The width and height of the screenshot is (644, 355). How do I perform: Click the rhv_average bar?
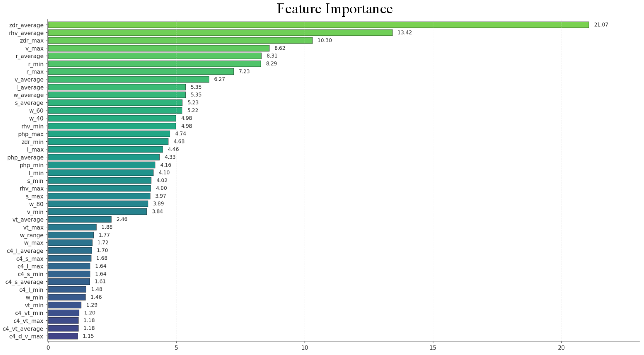click(x=220, y=33)
